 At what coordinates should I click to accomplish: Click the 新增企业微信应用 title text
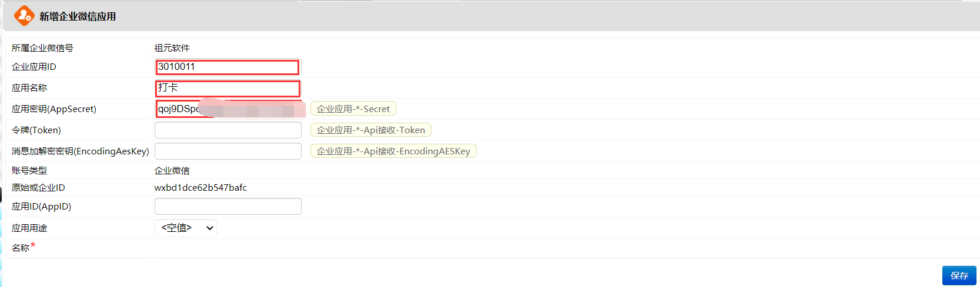tap(78, 16)
